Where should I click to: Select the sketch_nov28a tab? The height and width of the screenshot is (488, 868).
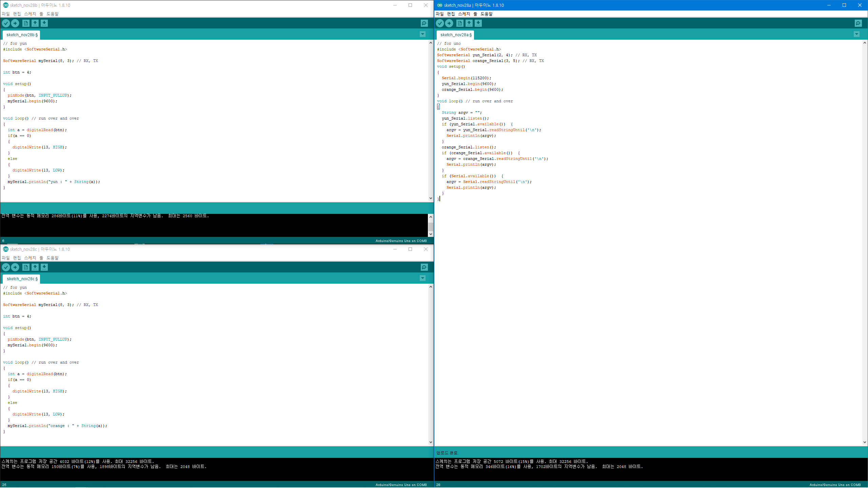point(455,35)
